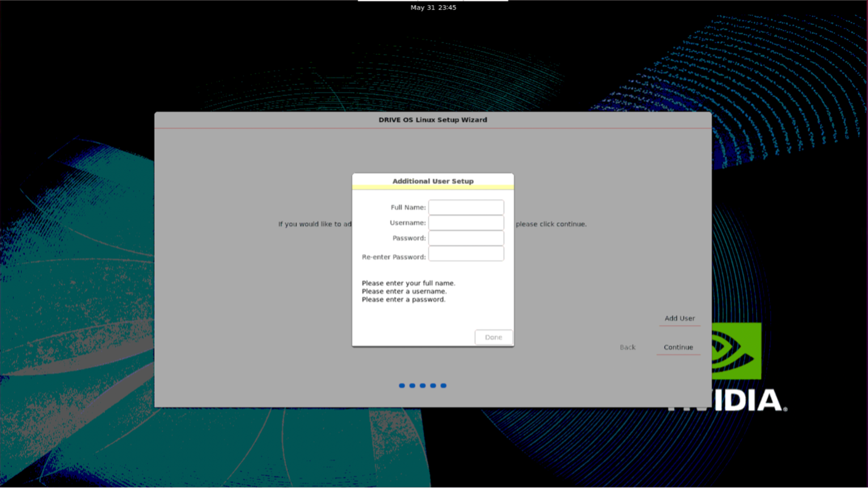Click the Add User button
Image resolution: width=868 pixels, height=489 pixels.
tap(680, 319)
